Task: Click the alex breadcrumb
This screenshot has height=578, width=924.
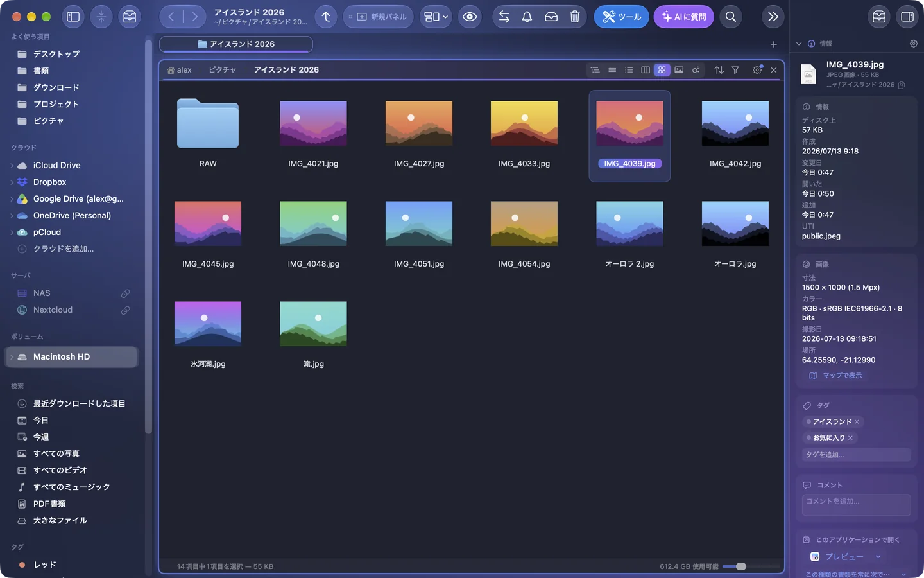Action: point(179,70)
